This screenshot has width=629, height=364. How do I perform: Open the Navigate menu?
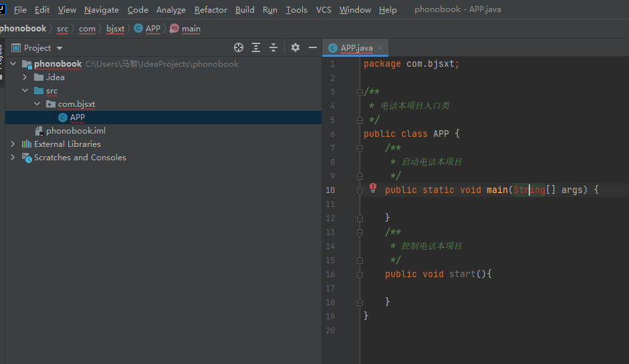point(102,9)
